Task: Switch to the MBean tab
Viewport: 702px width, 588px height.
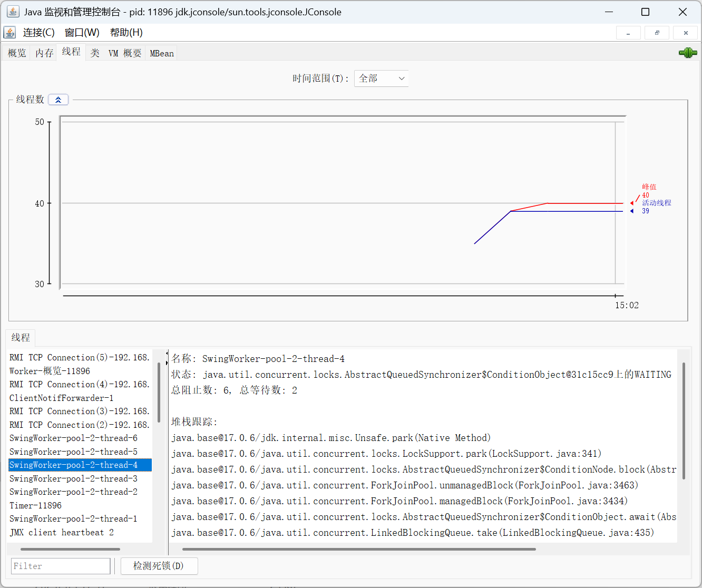Action: coord(161,53)
